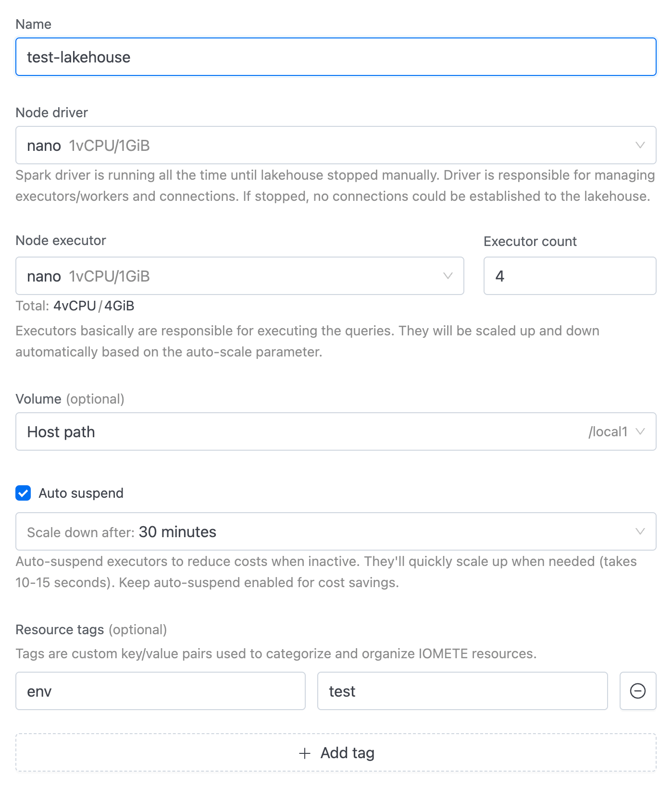
Task: Open the Node driver nano dropdown
Action: pos(336,145)
